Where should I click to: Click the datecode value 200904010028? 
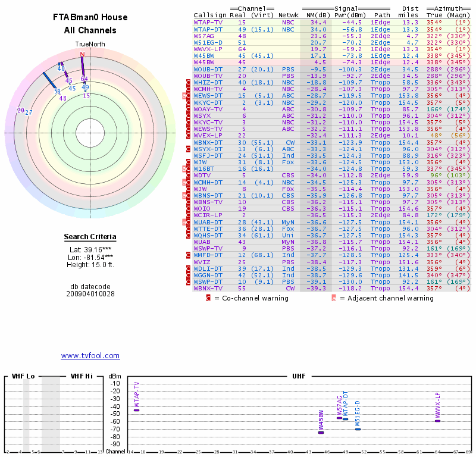(x=90, y=294)
